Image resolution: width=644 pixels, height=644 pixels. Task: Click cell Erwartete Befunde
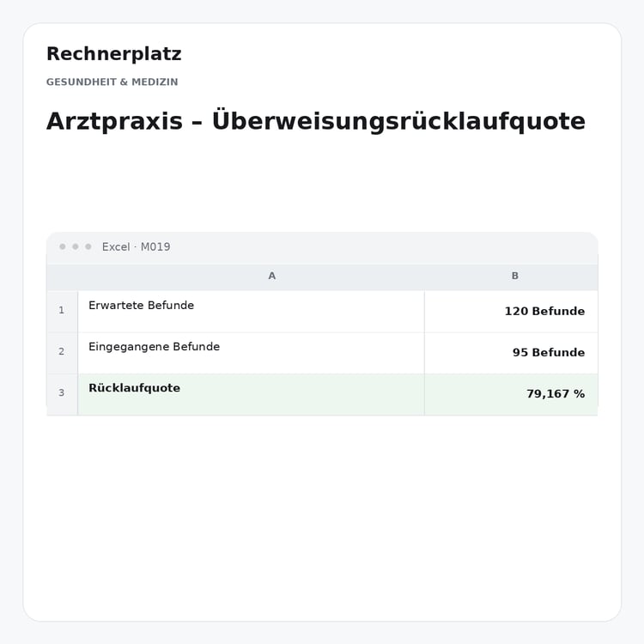click(251, 312)
